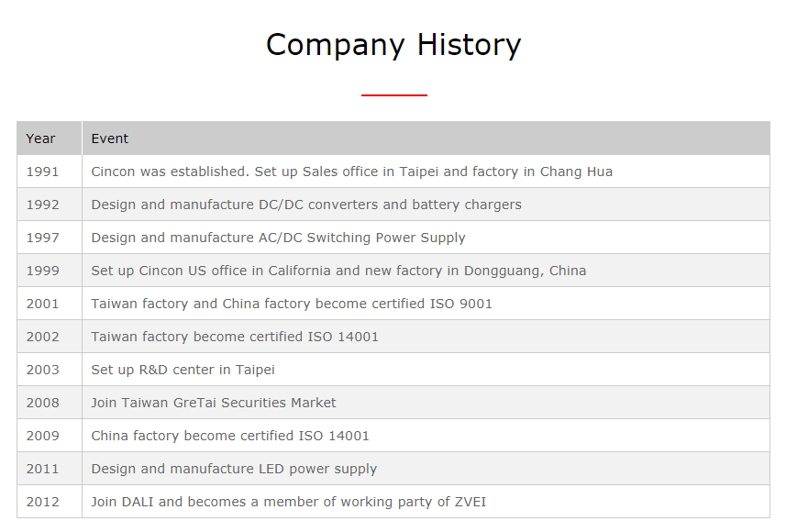Click the Company History heading

393,45
